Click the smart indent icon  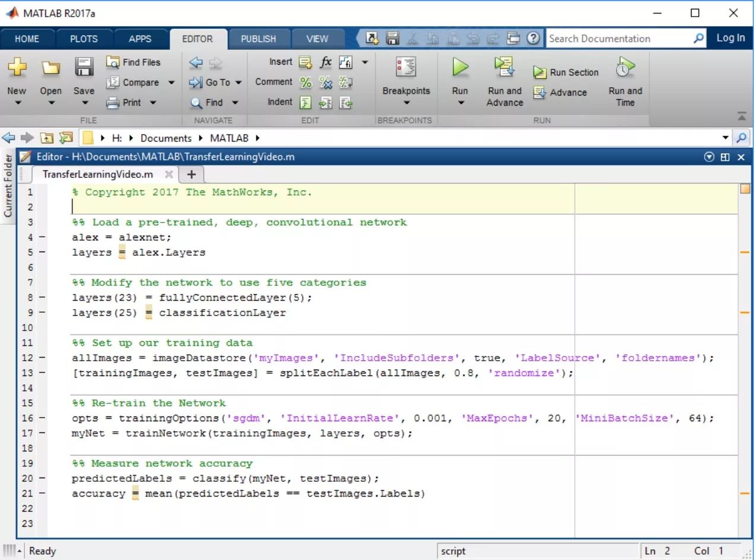(306, 103)
